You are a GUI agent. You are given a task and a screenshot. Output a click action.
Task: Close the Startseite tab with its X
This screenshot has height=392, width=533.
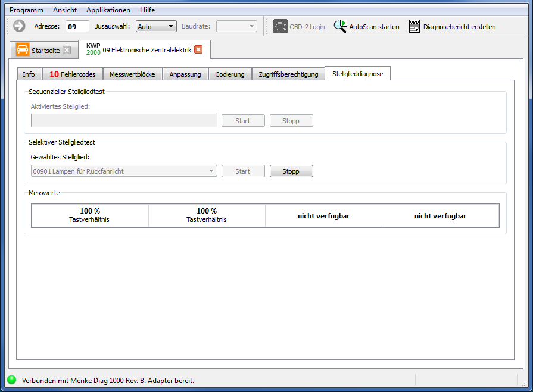tap(67, 50)
